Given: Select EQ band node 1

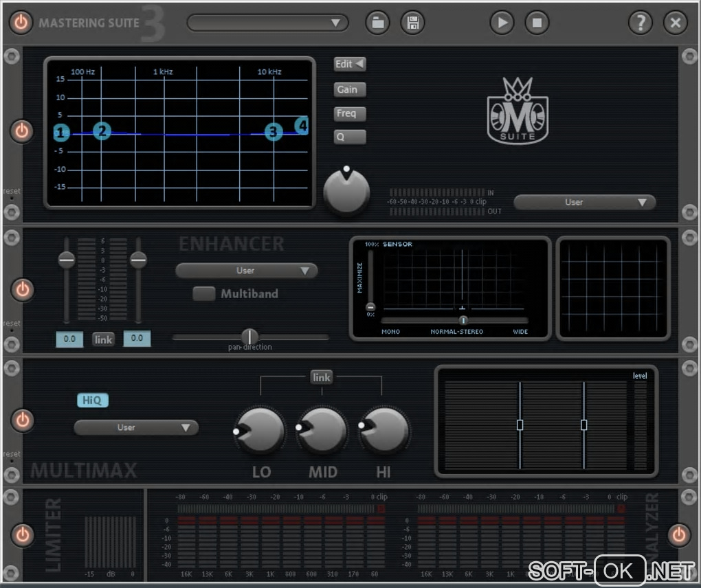Looking at the screenshot, I should pyautogui.click(x=61, y=133).
